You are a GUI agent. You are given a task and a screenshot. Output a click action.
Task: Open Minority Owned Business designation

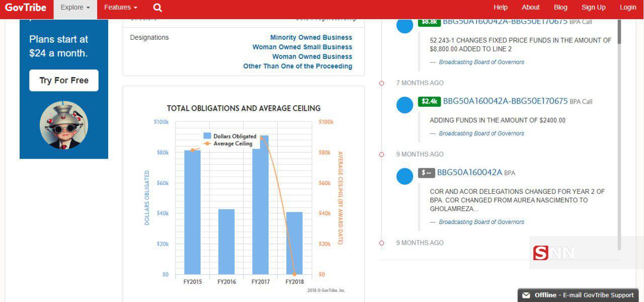(311, 37)
